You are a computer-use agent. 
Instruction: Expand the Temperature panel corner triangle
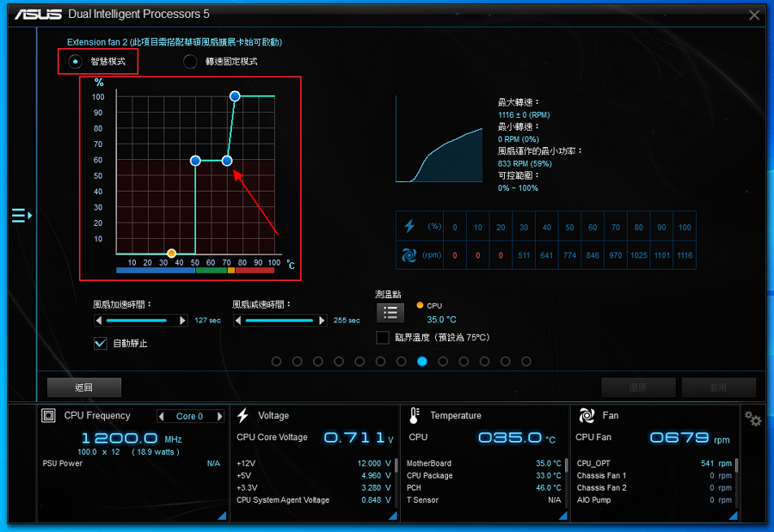tap(562, 515)
